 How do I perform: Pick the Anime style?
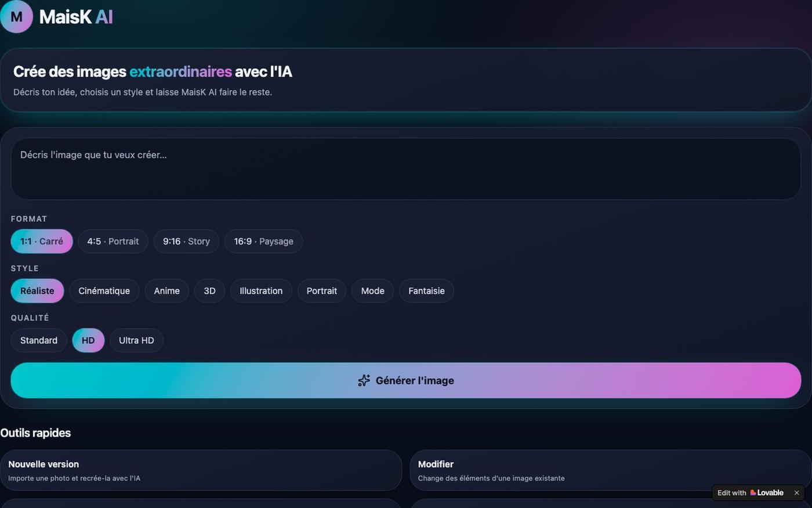[x=166, y=291]
